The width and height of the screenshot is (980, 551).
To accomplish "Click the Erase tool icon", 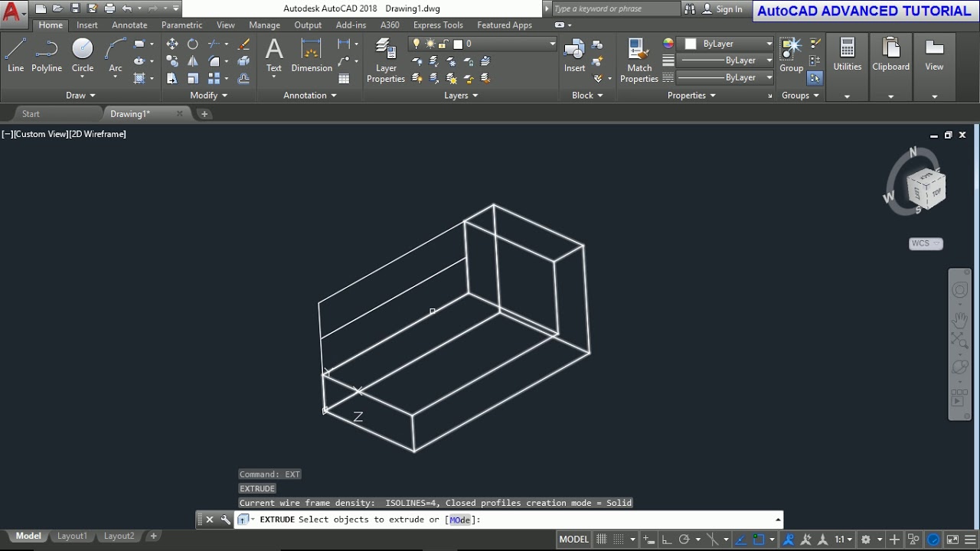I will tap(244, 44).
